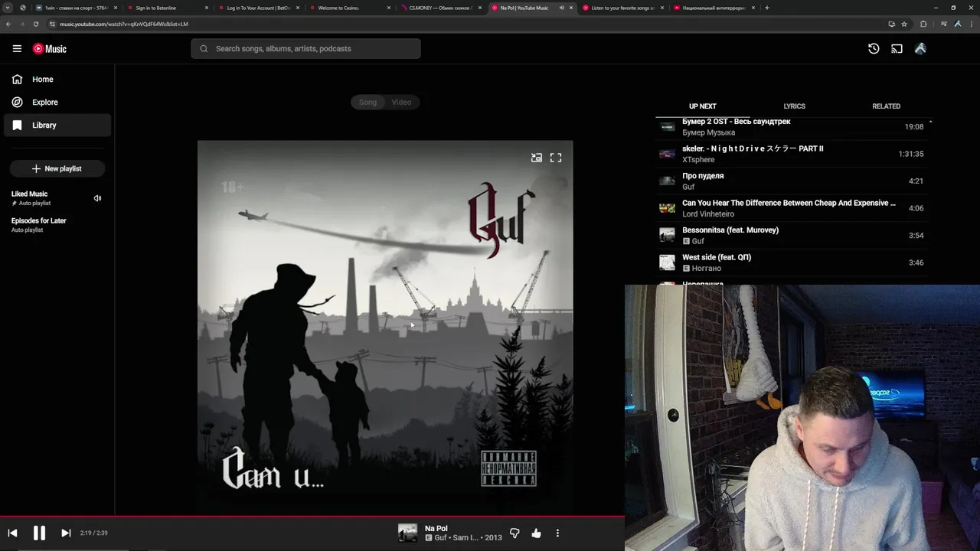Open artist Ноггано under West side

pyautogui.click(x=706, y=269)
